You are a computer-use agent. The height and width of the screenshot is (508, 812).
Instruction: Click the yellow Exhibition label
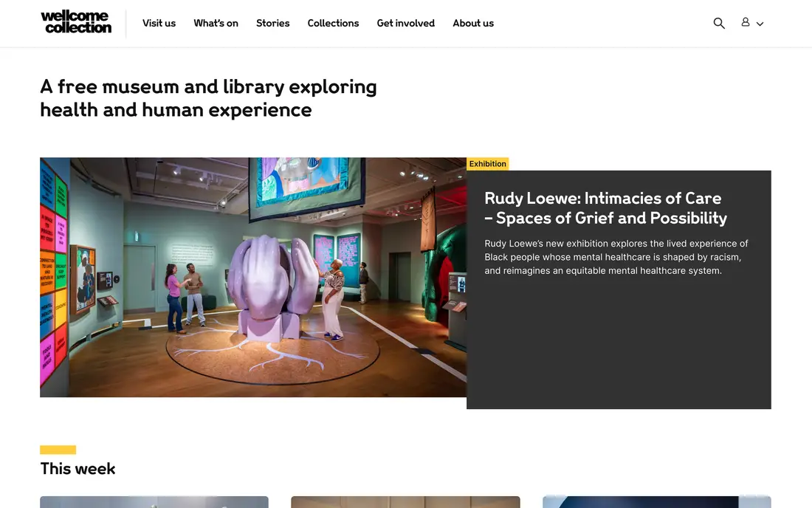click(x=487, y=164)
